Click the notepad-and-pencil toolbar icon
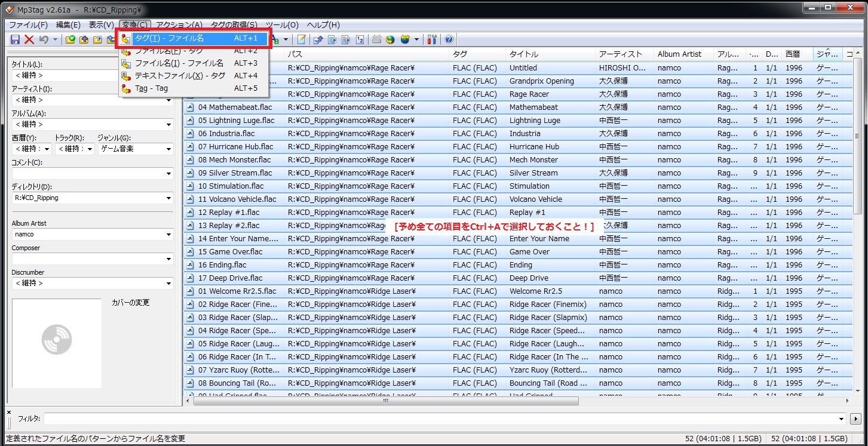 [302, 39]
